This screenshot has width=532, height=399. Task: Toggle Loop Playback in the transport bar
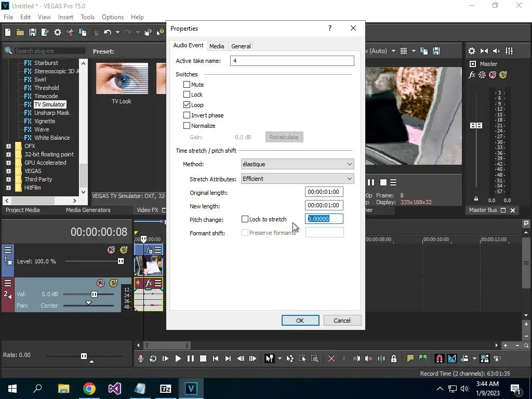click(x=153, y=358)
